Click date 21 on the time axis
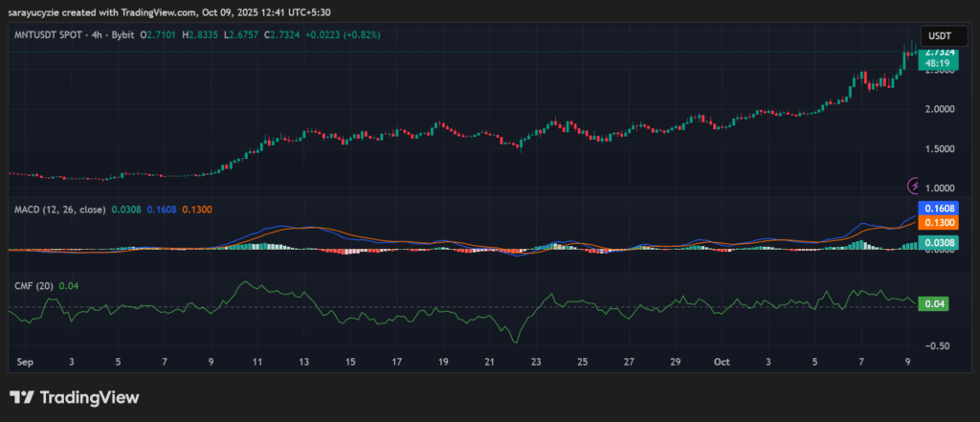The image size is (980, 422). tap(489, 364)
